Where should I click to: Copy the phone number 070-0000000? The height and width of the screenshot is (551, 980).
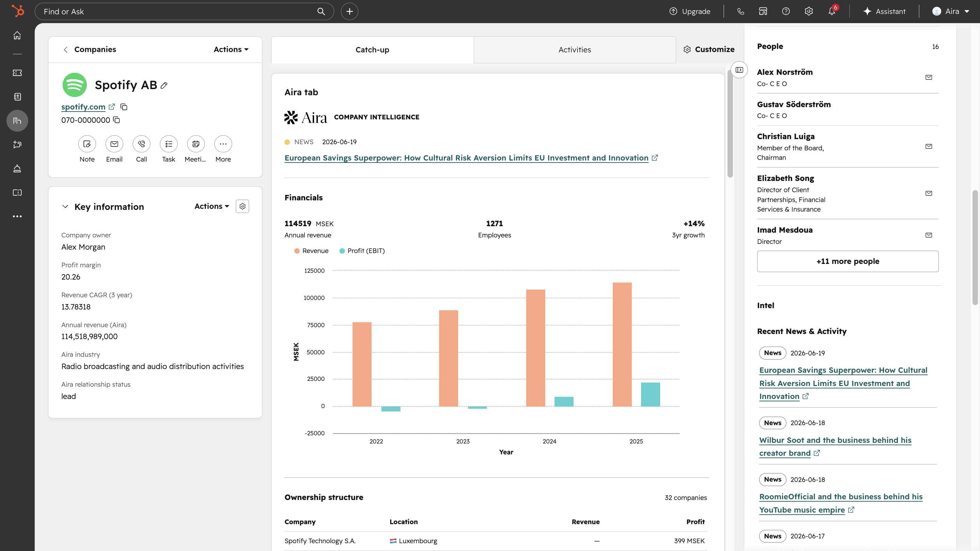pos(116,120)
